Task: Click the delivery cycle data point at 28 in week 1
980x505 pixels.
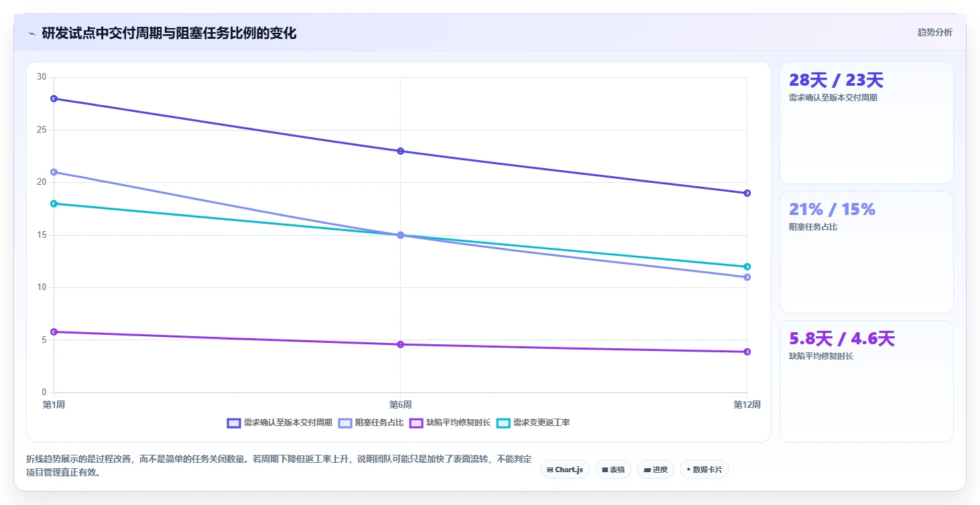Action: (54, 98)
